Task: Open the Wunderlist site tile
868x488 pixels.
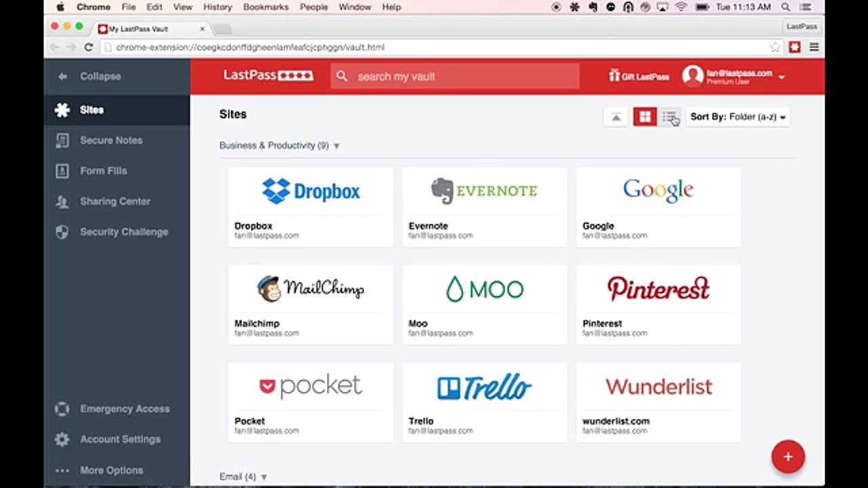Action: coord(658,403)
